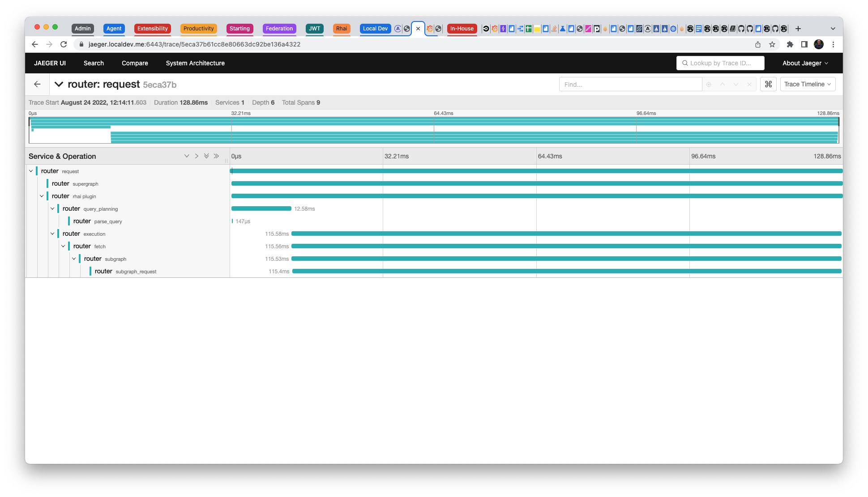
Task: Open System Architecture in navigation bar
Action: pos(195,63)
